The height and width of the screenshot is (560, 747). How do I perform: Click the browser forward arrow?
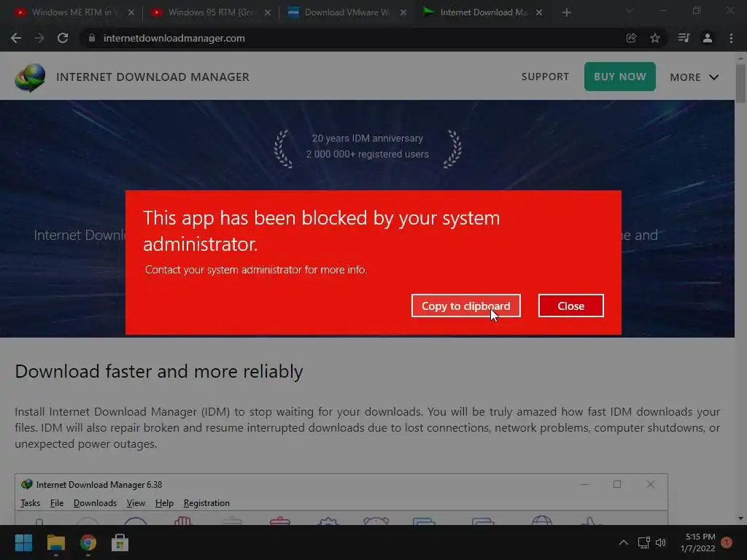[39, 38]
